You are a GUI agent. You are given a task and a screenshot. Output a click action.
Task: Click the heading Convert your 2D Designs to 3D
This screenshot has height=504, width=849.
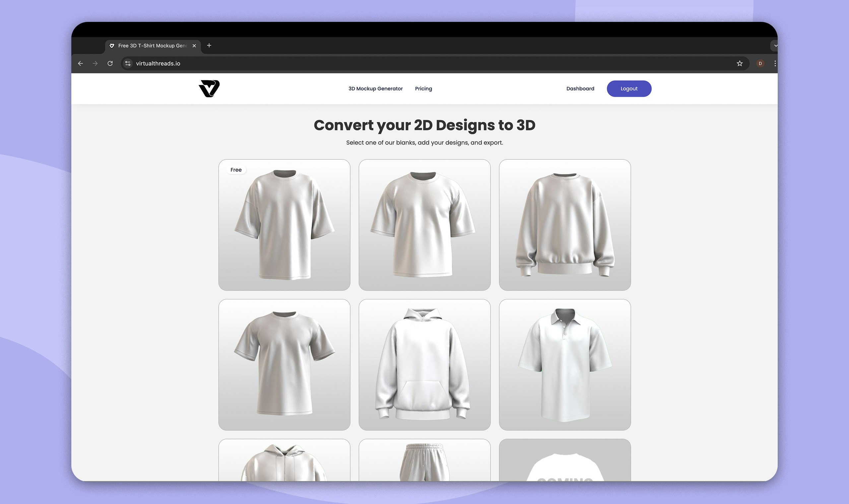424,125
